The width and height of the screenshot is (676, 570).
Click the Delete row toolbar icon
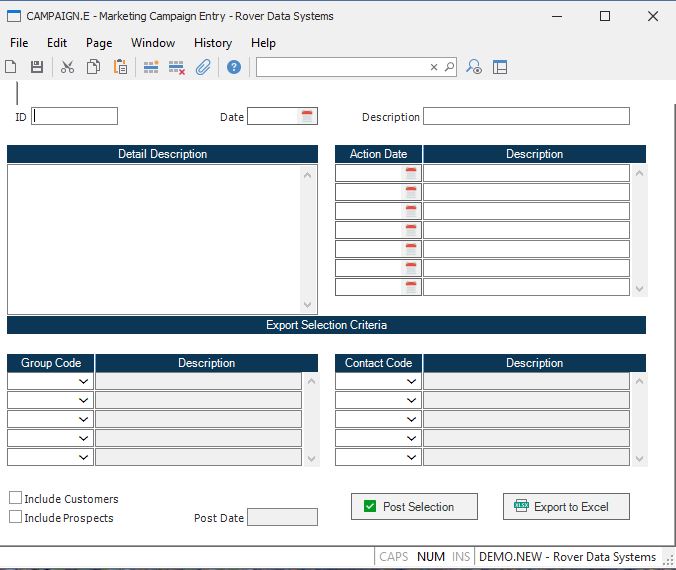click(x=177, y=67)
